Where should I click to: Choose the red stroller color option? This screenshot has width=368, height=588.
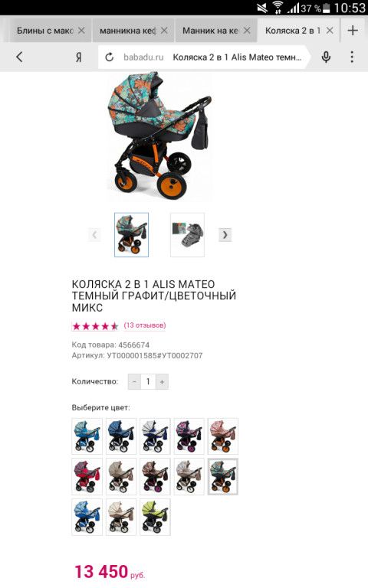click(87, 477)
